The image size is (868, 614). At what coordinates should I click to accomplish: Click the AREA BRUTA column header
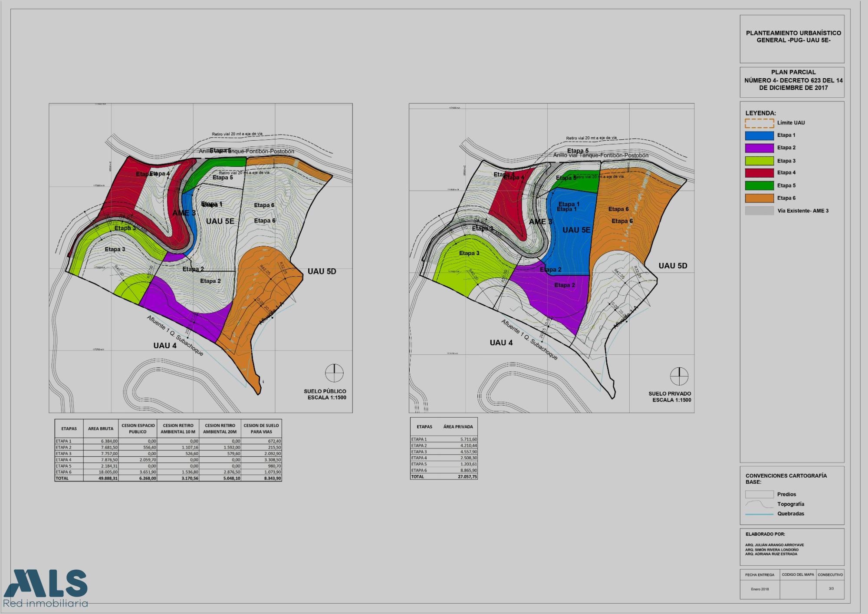(101, 429)
